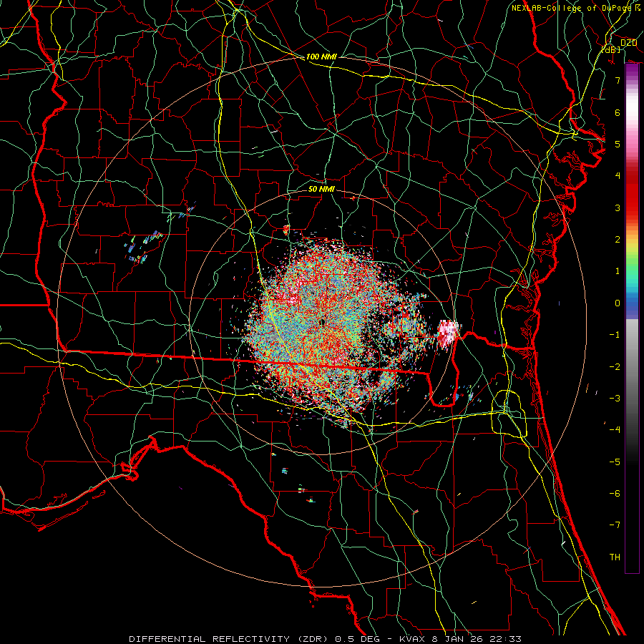Click the 50 NMI range ring label

click(x=321, y=189)
